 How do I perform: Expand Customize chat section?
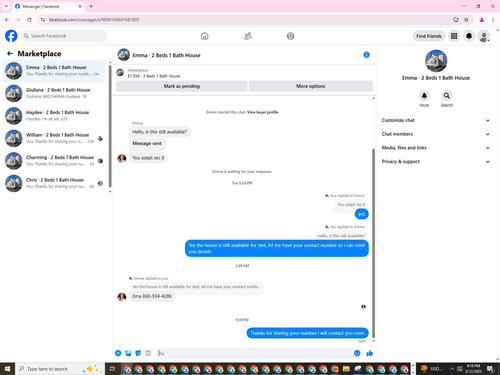pyautogui.click(x=436, y=120)
